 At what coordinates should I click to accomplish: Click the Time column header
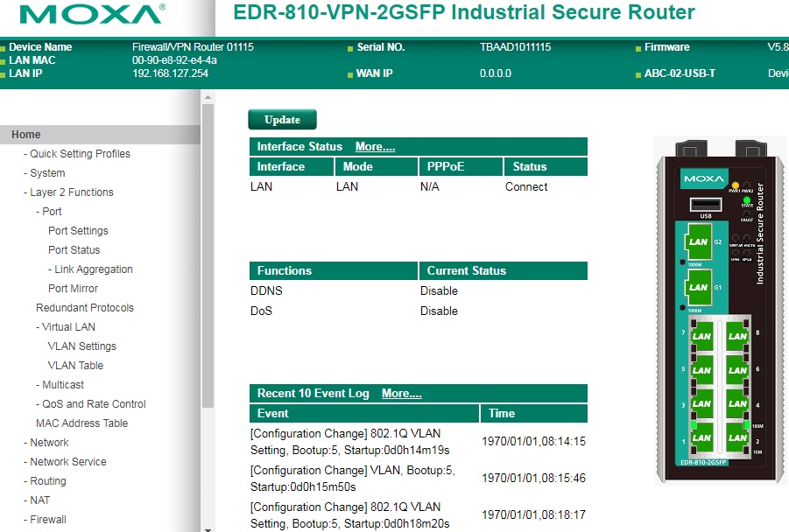pyautogui.click(x=534, y=413)
